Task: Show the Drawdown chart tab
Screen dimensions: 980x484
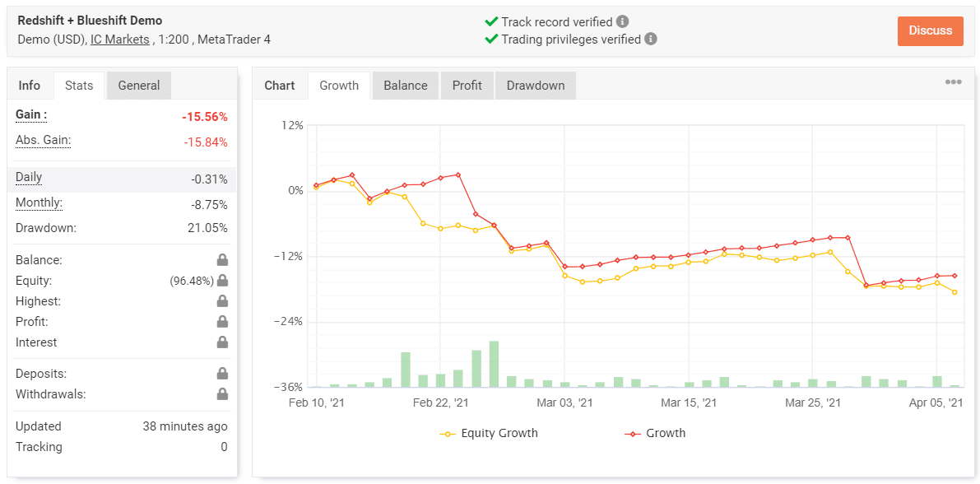Action: (x=535, y=86)
